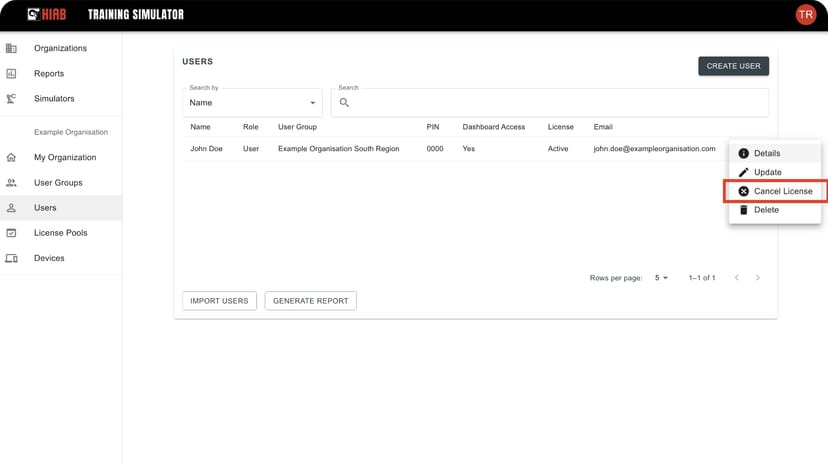828x464 pixels.
Task: Click the License Pools checkmark icon
Action: coord(11,233)
